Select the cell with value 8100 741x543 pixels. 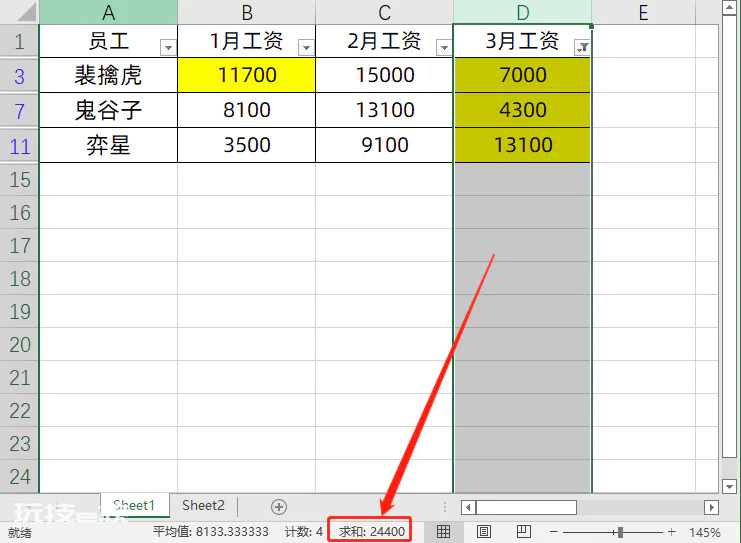[x=247, y=110]
